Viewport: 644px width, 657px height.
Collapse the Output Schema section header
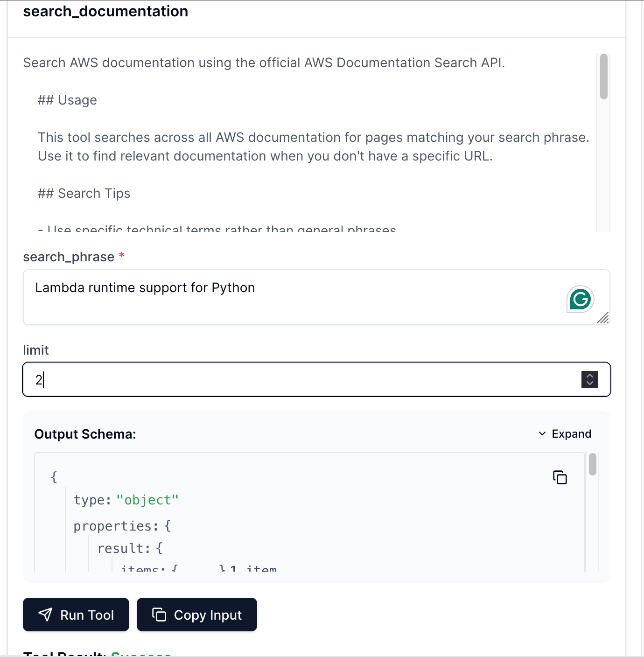click(x=84, y=433)
